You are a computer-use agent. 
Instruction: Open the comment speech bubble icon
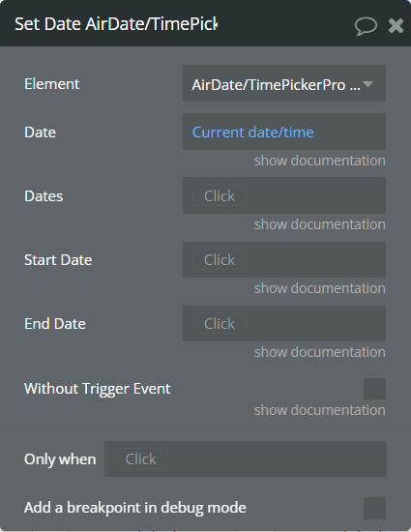click(x=366, y=26)
